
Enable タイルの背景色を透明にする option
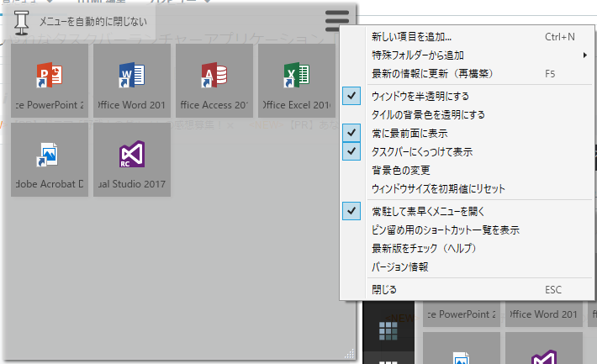click(x=468, y=114)
